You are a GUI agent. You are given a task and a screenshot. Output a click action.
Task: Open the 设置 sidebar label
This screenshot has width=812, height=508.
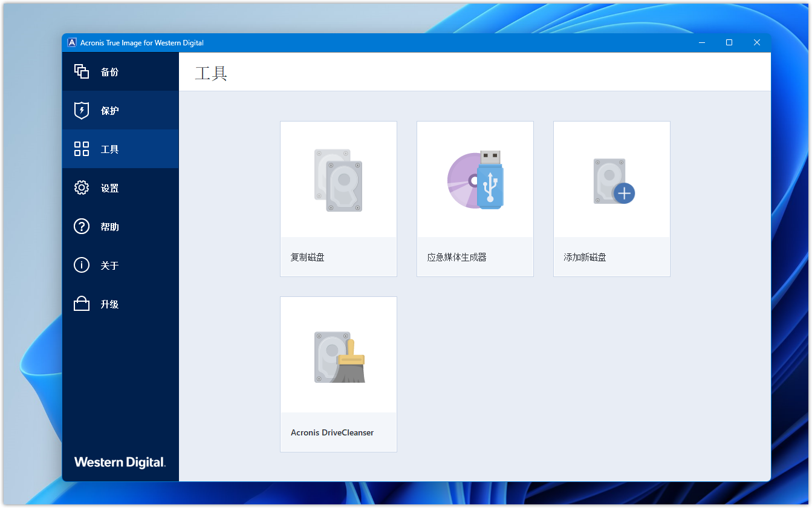(109, 188)
